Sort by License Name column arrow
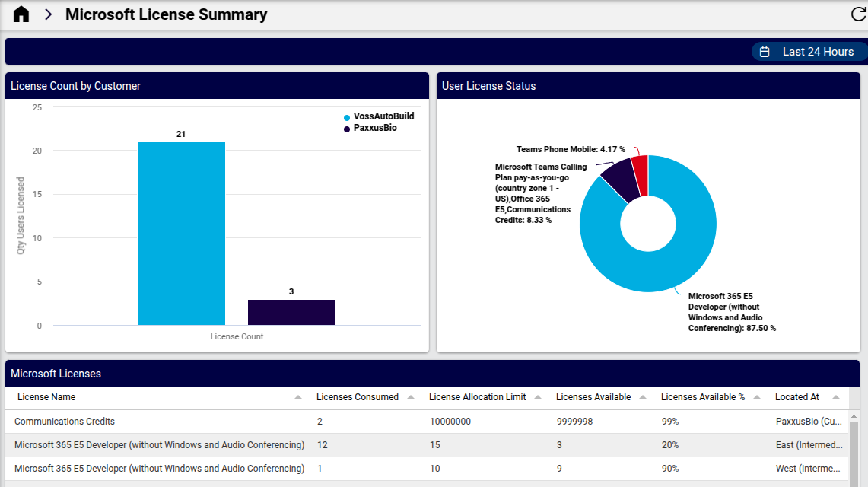This screenshot has height=487, width=868. pos(298,397)
